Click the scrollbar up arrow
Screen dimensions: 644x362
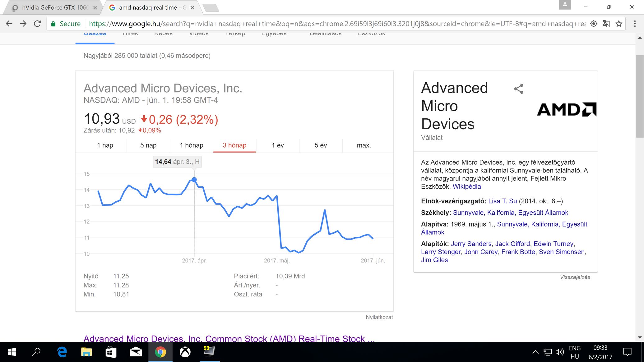point(640,38)
